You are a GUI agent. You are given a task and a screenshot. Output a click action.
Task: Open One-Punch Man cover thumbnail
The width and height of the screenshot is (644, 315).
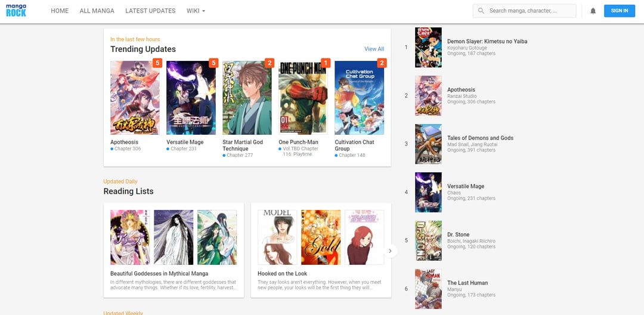[x=303, y=98]
